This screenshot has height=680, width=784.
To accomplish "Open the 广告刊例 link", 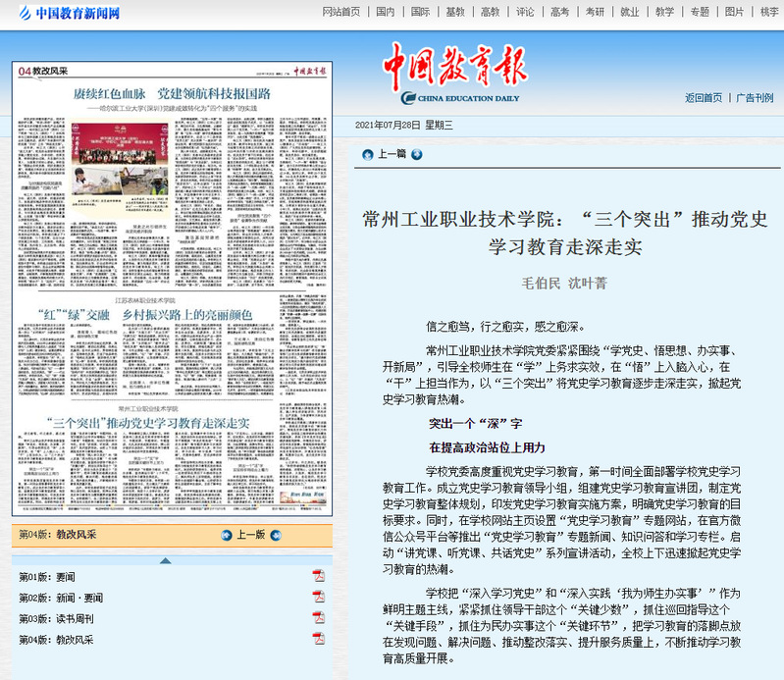I will 755,97.
